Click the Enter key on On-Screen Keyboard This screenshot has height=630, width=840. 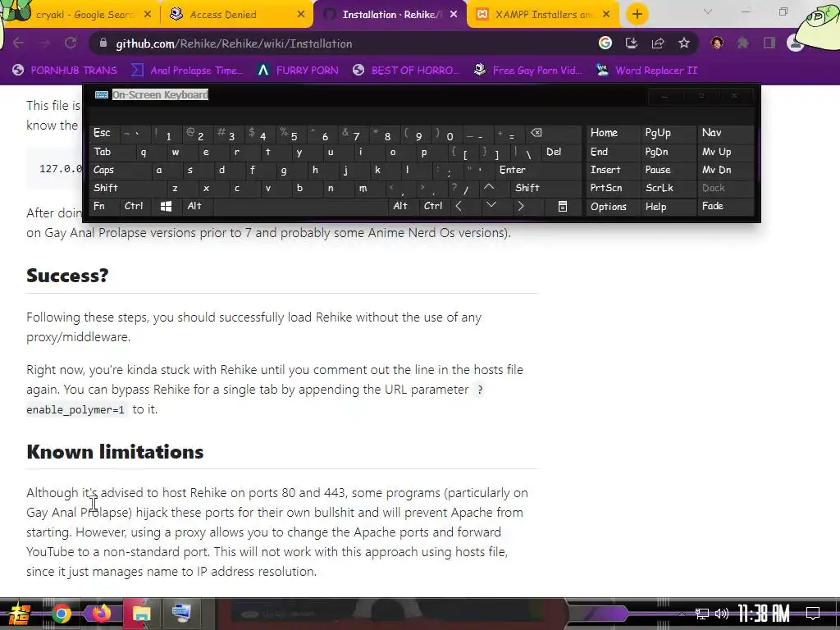tap(538, 170)
